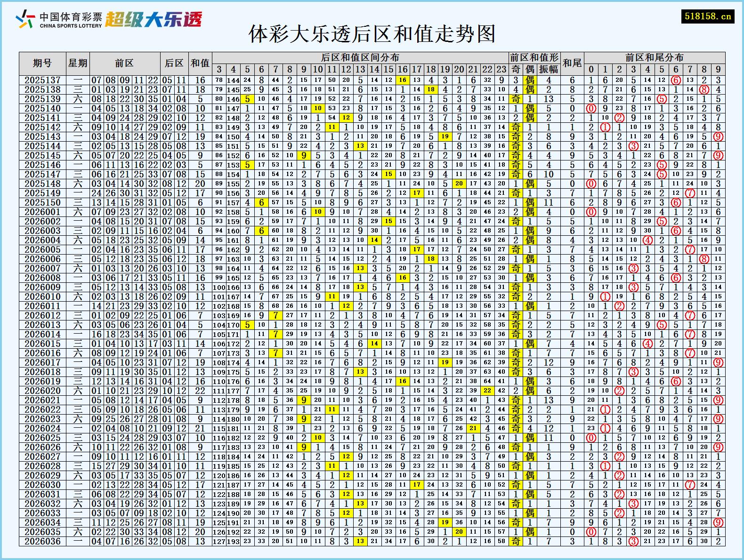Click highlighted 20 cell in row 2025148

click(459, 184)
